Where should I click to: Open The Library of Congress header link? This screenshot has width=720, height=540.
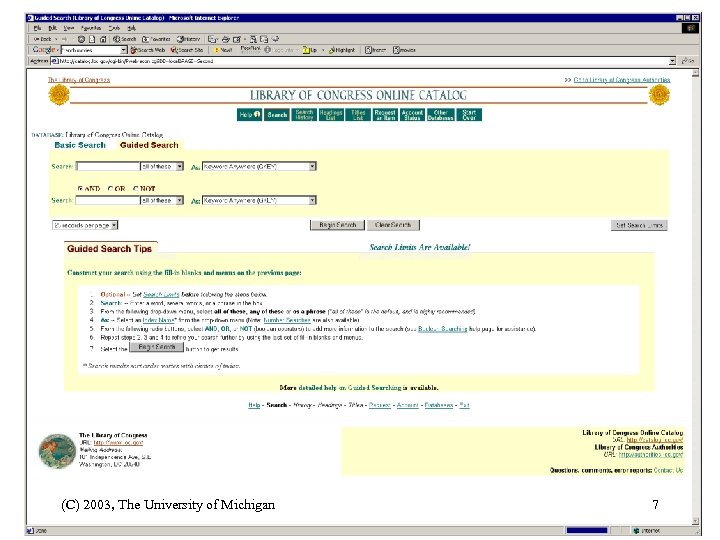tap(79, 80)
